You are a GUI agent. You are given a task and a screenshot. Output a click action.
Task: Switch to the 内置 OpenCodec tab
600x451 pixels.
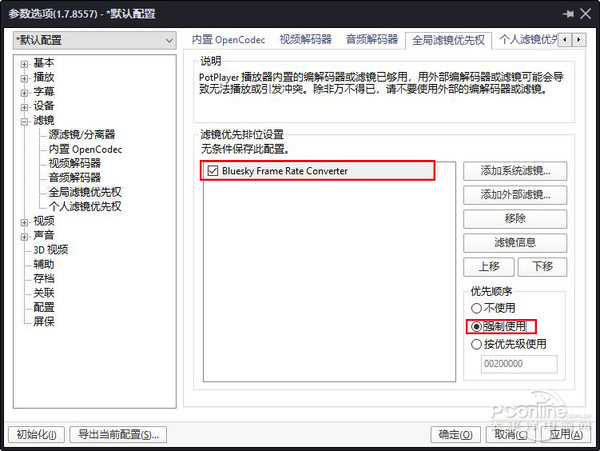tap(226, 40)
